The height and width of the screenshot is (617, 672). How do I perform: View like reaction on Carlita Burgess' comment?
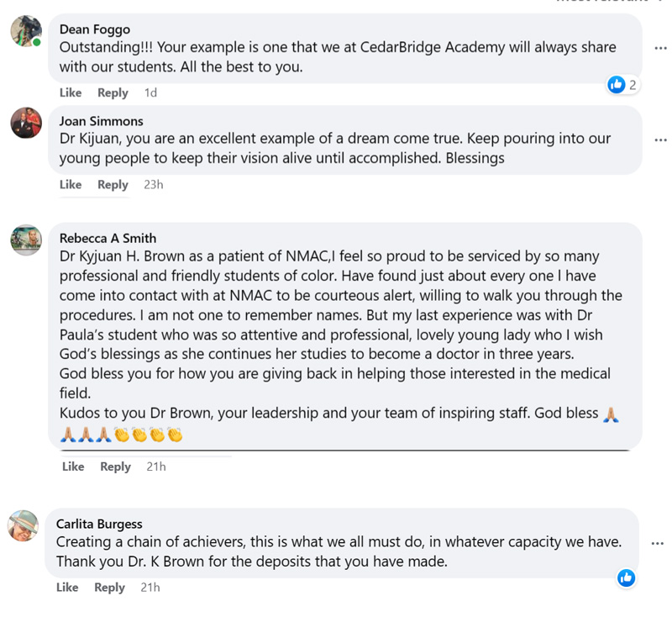pyautogui.click(x=626, y=577)
